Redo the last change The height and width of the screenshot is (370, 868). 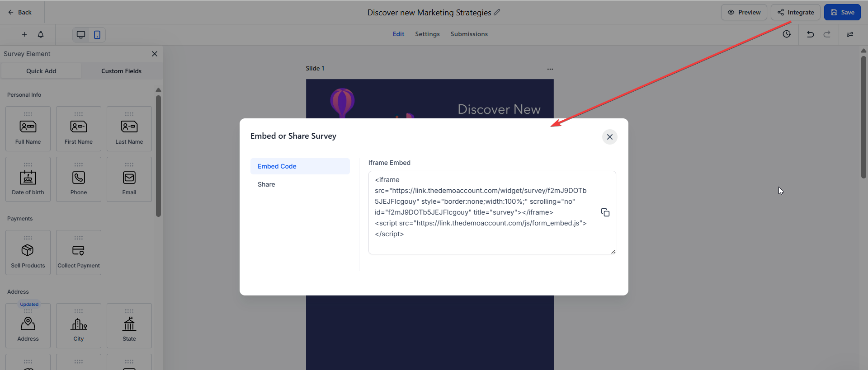coord(827,34)
